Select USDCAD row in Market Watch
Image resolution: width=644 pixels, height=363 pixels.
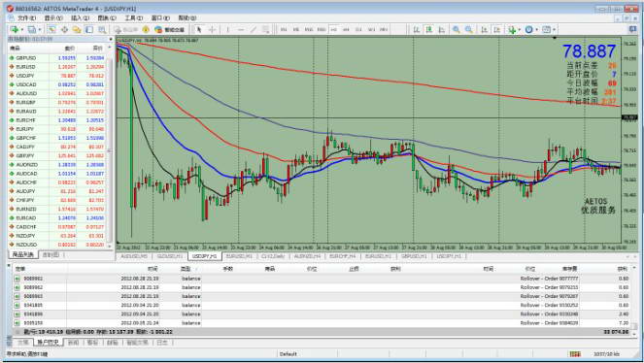[57, 84]
